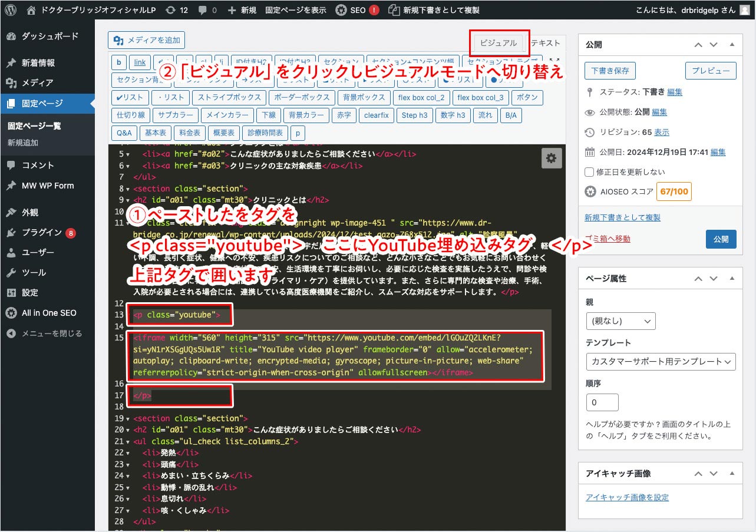Open the 親 parent page dropdown
This screenshot has width=756, height=532.
tap(620, 321)
